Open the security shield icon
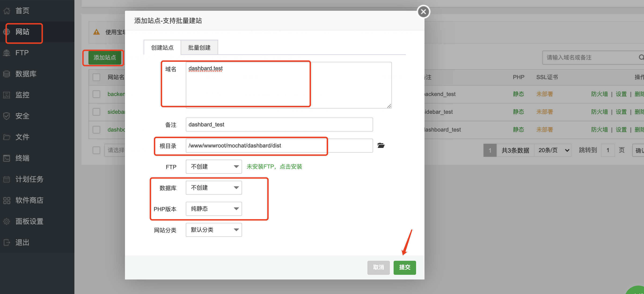The height and width of the screenshot is (294, 644). click(7, 116)
